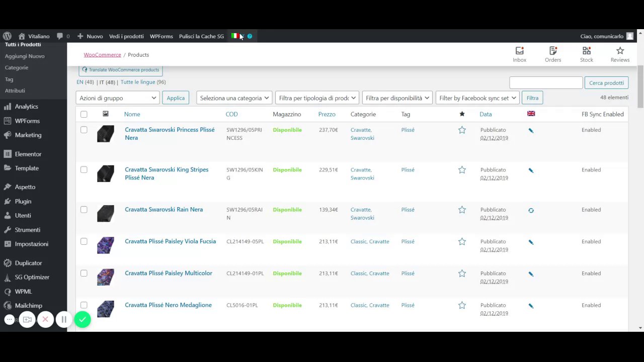Viewport: 644px width, 362px height.
Task: Sort products by Prezzo column
Action: pos(327,114)
